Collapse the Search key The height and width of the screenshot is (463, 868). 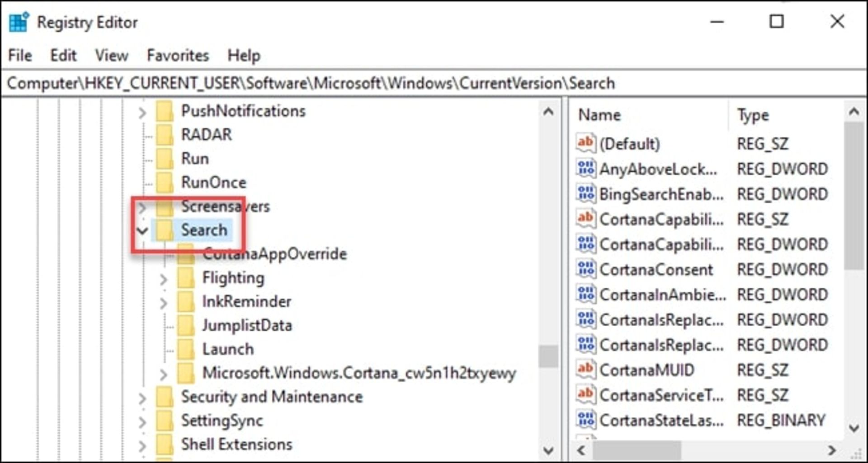pyautogui.click(x=142, y=231)
